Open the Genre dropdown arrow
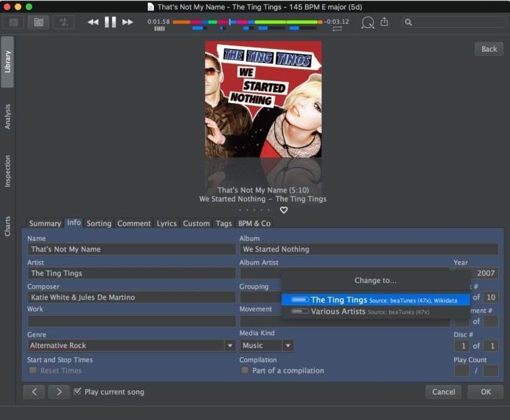510x420 pixels. click(230, 346)
